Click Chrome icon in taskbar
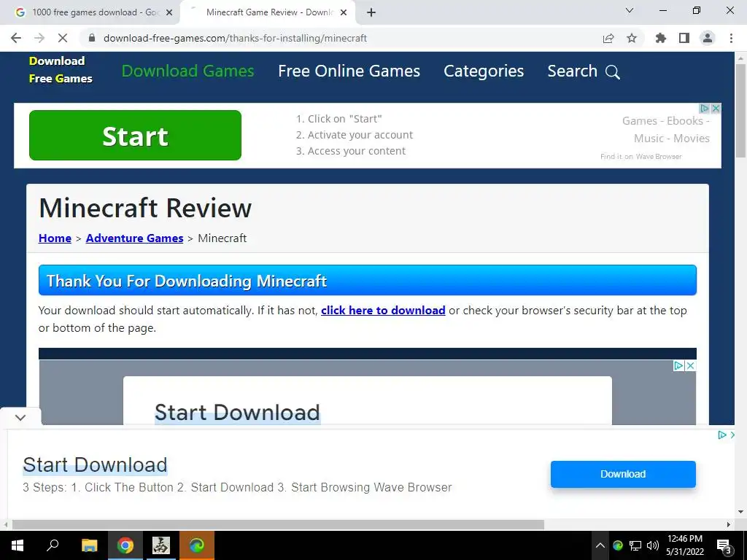Viewport: 747px width, 560px height. click(125, 545)
